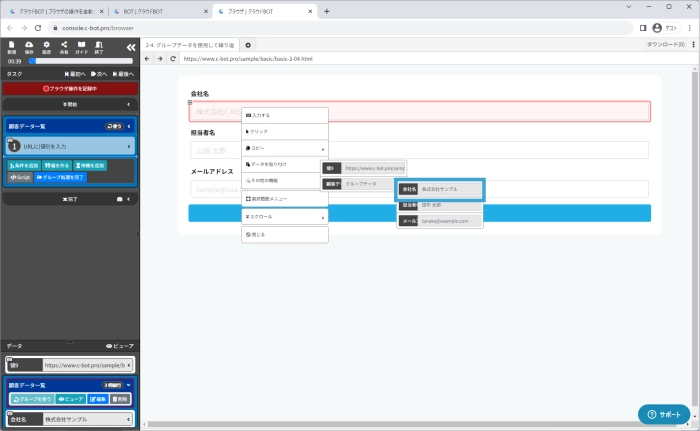Select 入力する from the context menu
The height and width of the screenshot is (431, 700).
[x=285, y=115]
